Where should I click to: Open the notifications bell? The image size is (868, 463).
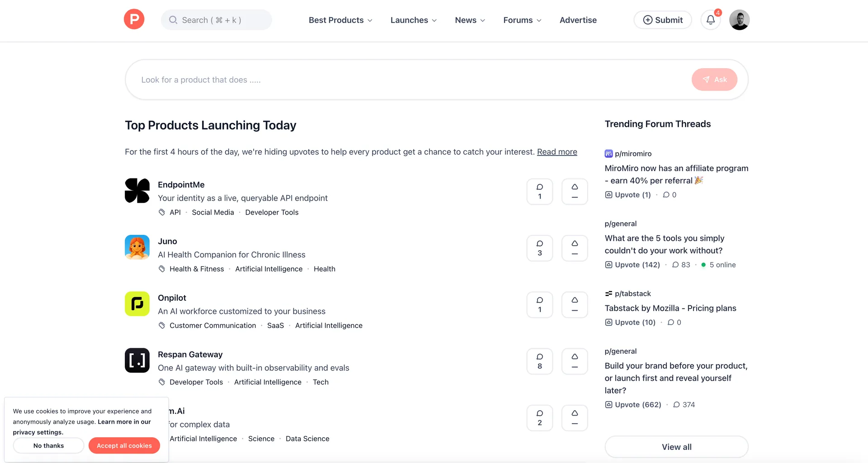711,20
